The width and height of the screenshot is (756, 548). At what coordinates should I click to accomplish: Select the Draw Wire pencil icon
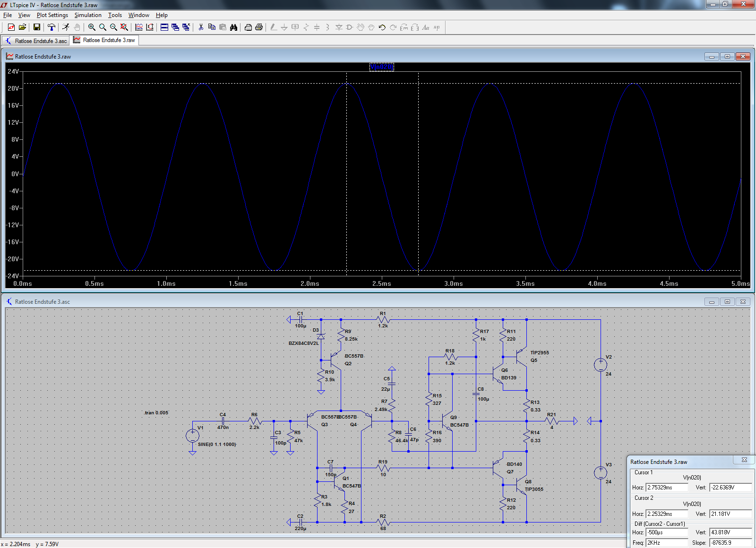pyautogui.click(x=274, y=27)
